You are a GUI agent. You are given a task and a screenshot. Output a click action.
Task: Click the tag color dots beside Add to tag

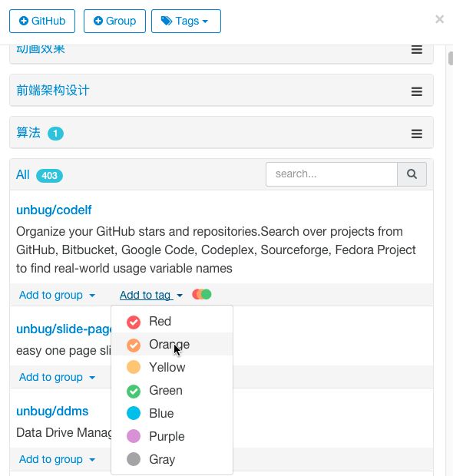click(x=202, y=295)
